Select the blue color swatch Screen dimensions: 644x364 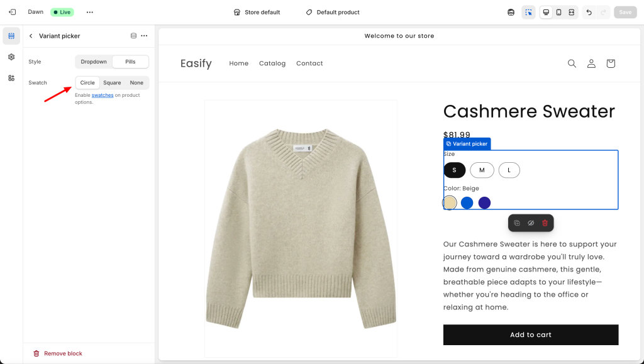tap(467, 202)
